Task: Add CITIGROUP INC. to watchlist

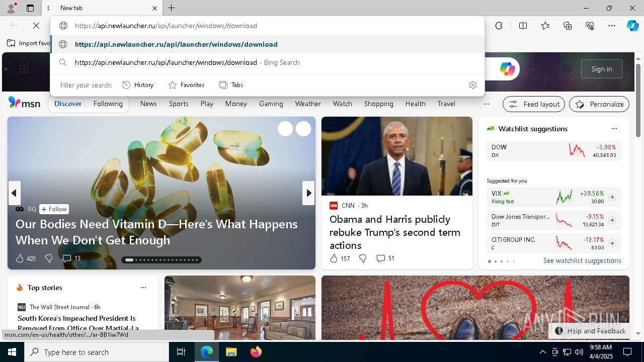Action: click(x=612, y=243)
